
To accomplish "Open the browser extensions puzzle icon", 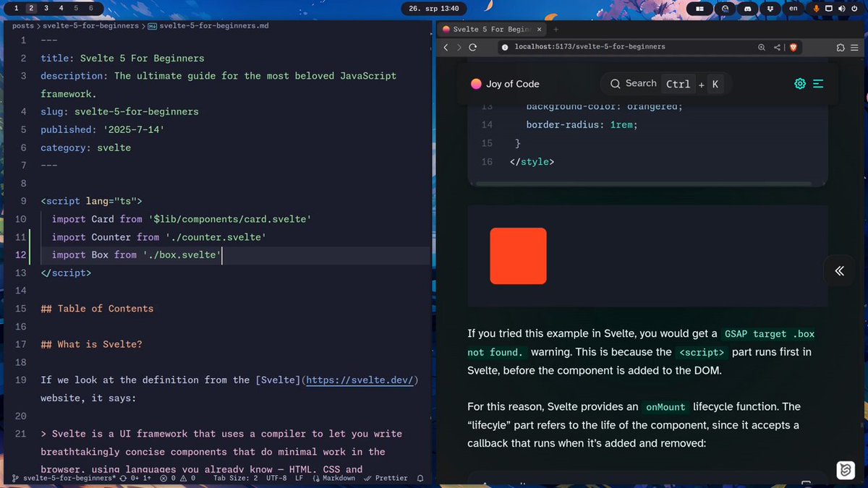I will coord(841,47).
